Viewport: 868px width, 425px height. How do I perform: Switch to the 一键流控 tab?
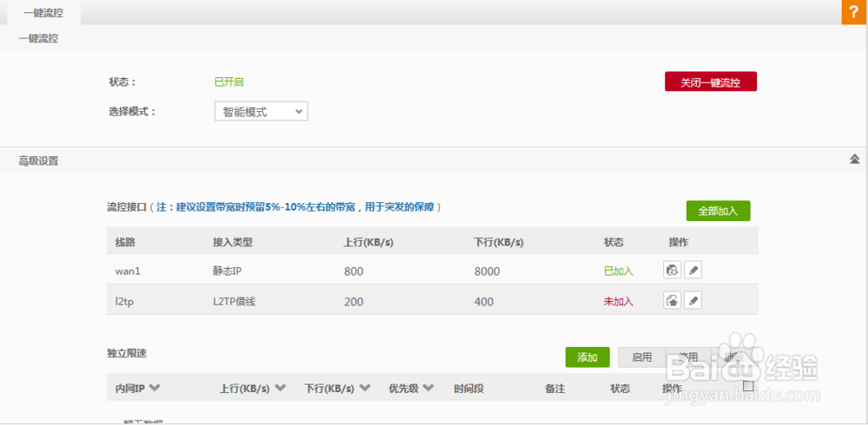(43, 13)
